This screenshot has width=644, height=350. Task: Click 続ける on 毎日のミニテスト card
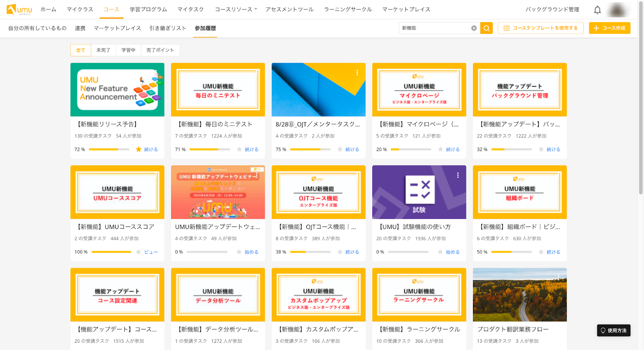(252, 149)
